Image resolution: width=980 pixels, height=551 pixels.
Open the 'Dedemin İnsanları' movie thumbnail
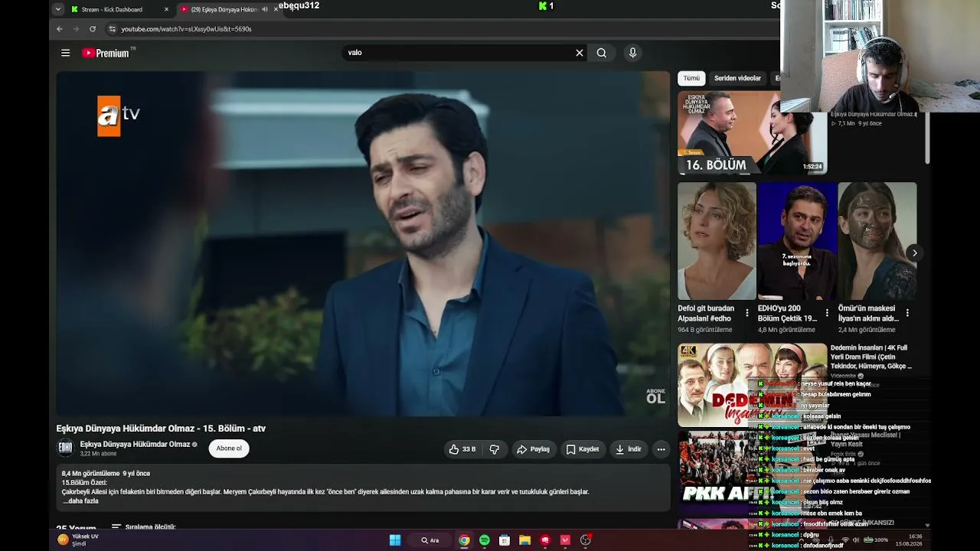(x=752, y=385)
